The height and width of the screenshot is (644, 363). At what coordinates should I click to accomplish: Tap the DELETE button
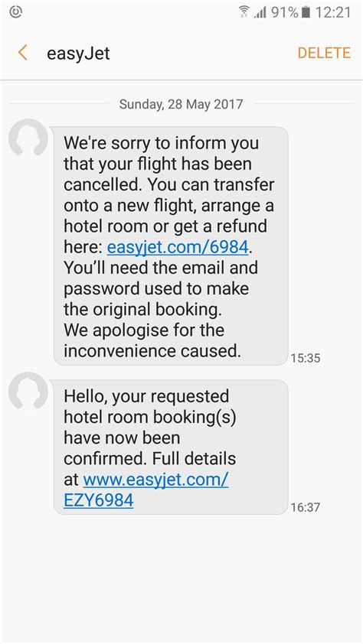(324, 53)
